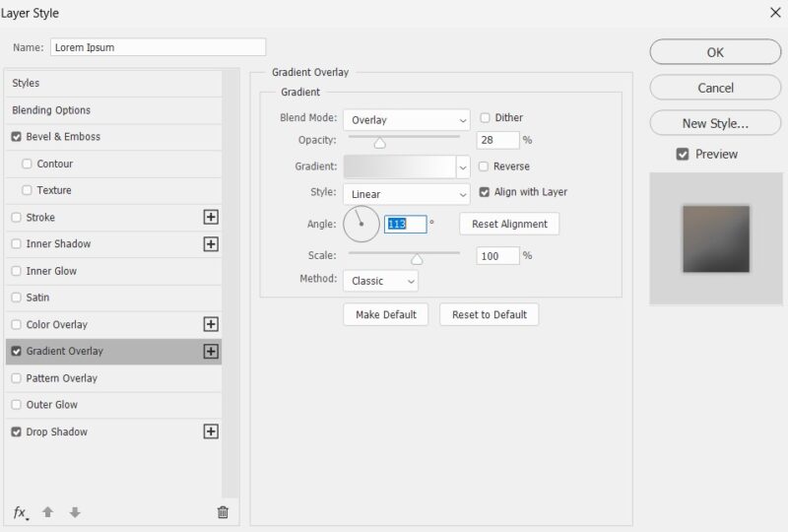The height and width of the screenshot is (532, 788).
Task: Click the New Style... button
Action: coord(715,123)
